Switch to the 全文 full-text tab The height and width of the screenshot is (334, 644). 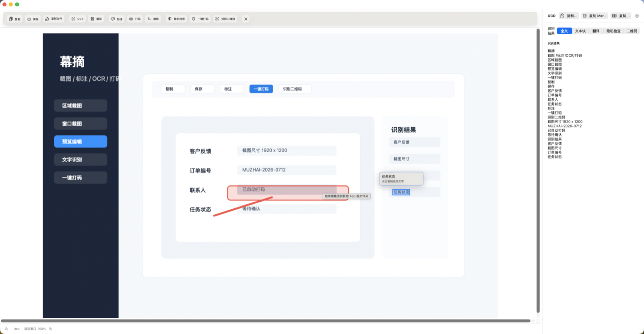pos(564,31)
